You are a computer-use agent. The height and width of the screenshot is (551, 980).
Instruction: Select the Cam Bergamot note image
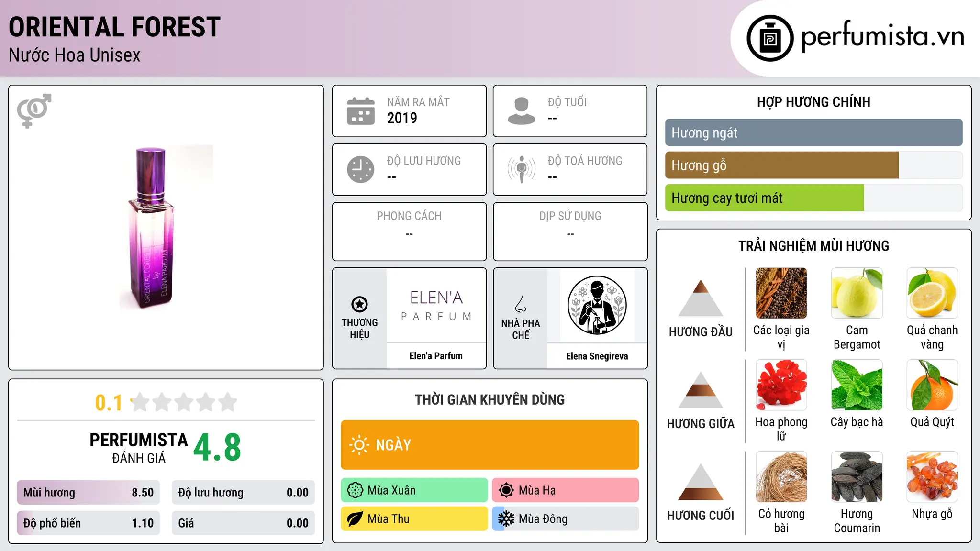857,293
